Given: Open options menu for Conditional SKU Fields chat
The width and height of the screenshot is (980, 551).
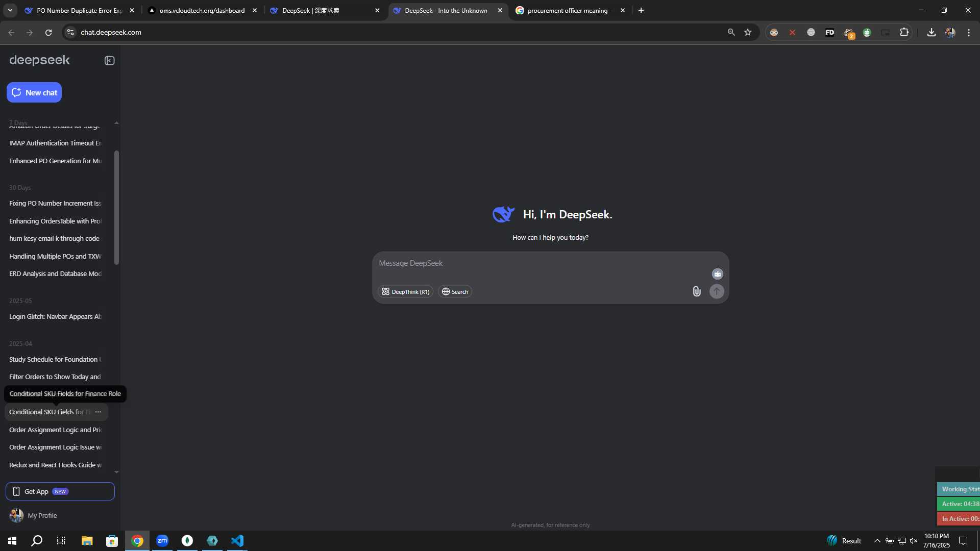Looking at the screenshot, I should [x=98, y=412].
